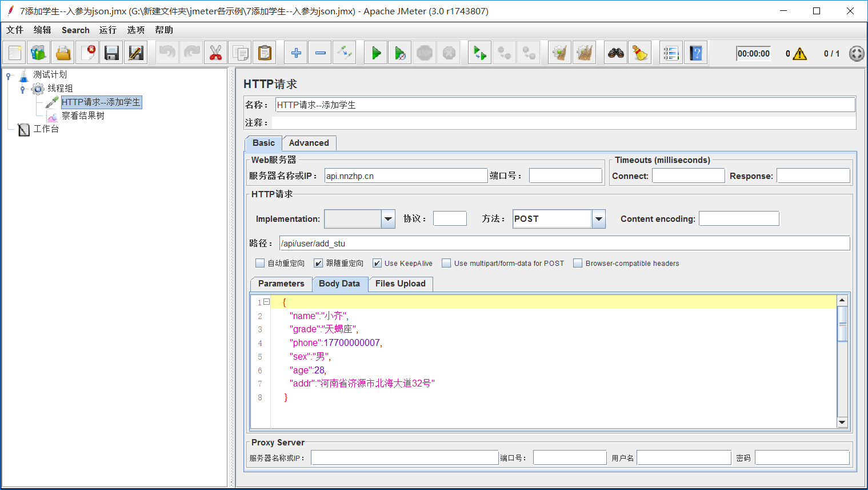This screenshot has width=868, height=490.
Task: Open the 文件 menu
Action: (x=15, y=30)
